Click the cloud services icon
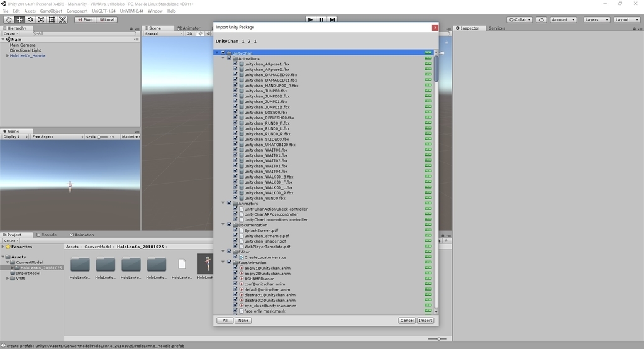644x349 pixels. [x=541, y=19]
